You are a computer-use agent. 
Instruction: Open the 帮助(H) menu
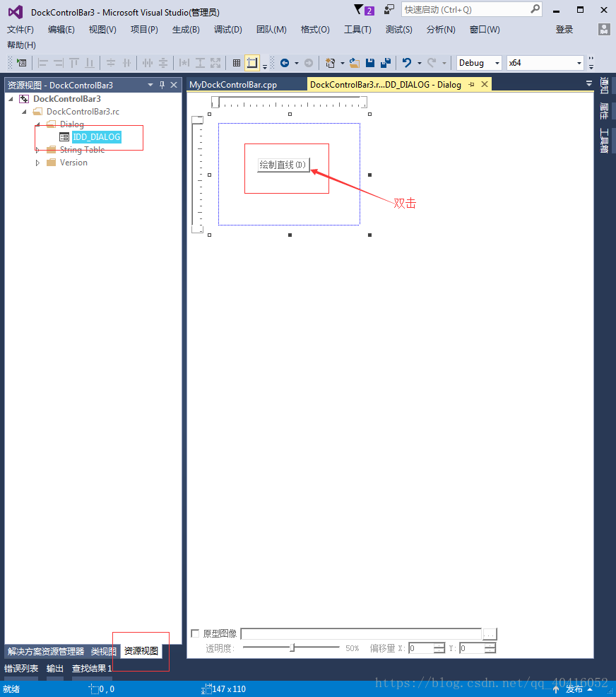pyautogui.click(x=21, y=45)
